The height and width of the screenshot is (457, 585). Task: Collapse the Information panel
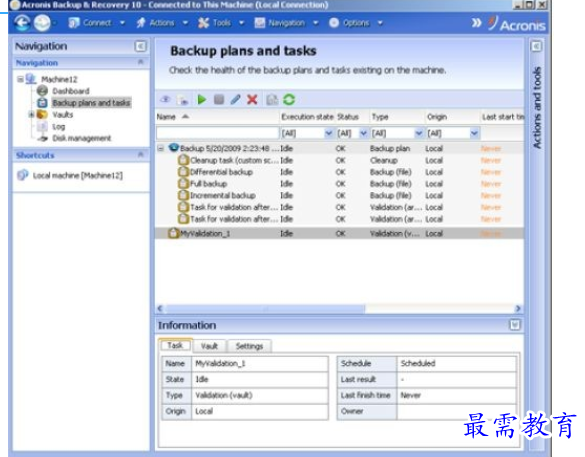(515, 325)
